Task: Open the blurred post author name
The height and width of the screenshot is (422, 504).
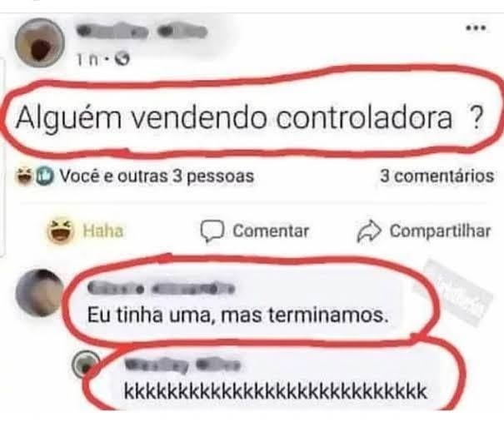Action: 142,32
